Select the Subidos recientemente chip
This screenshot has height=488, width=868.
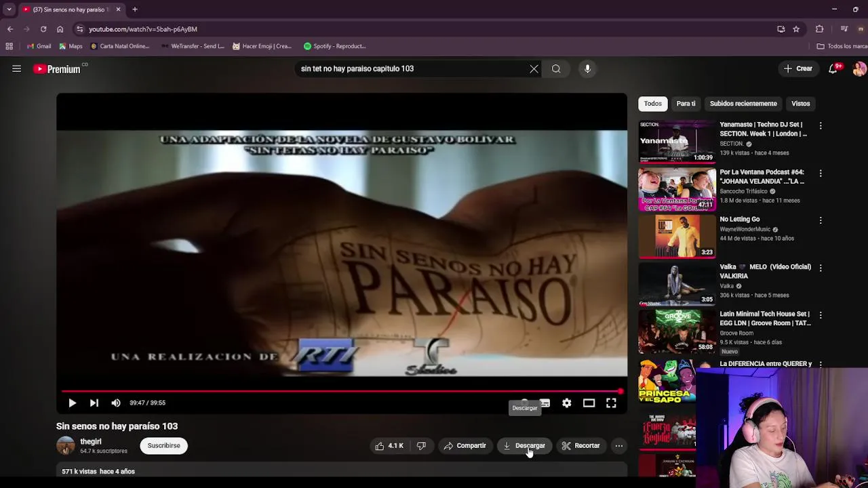coord(743,104)
